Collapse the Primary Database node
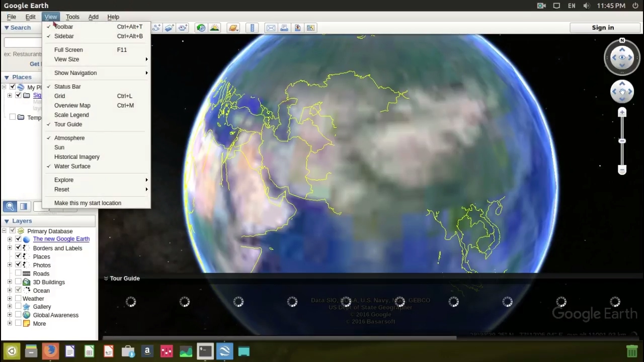644x362 pixels. point(4,231)
